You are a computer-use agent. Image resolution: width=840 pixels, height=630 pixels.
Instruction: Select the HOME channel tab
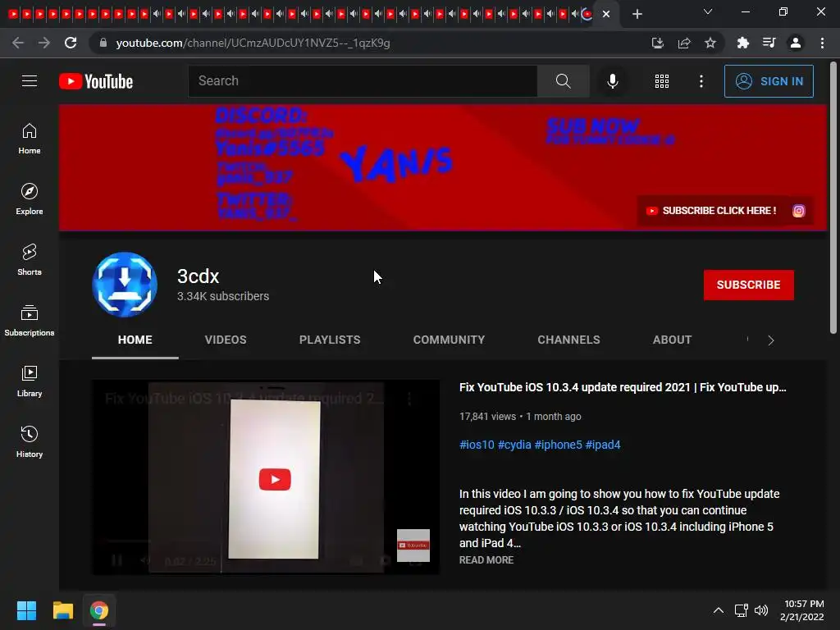pyautogui.click(x=135, y=340)
